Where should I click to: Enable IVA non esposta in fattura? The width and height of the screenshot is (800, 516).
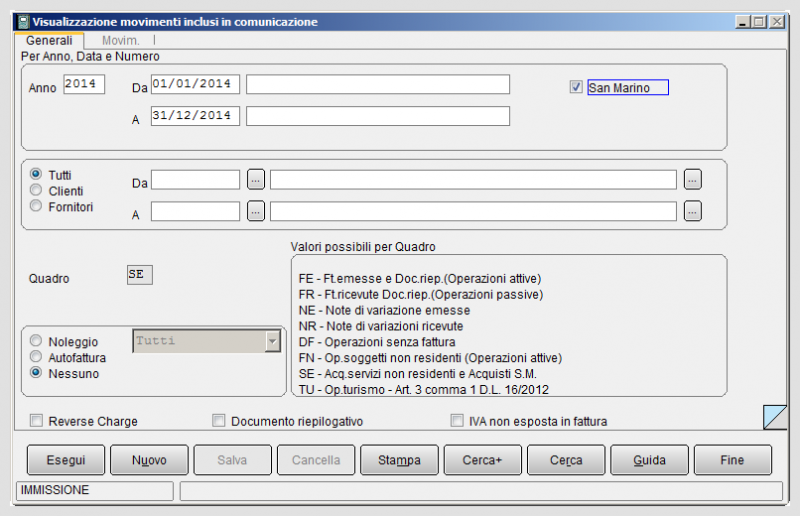(457, 421)
